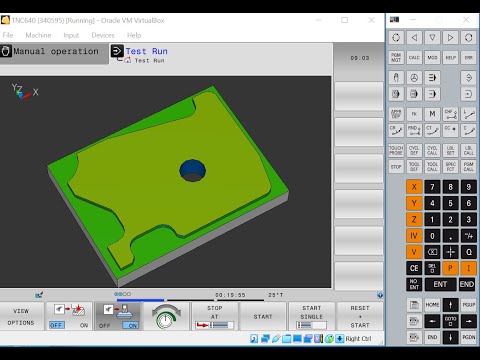Click the VirtualBox Right Ctrl host key indicator
Image resolution: width=480 pixels, height=360 pixels.
(358, 339)
